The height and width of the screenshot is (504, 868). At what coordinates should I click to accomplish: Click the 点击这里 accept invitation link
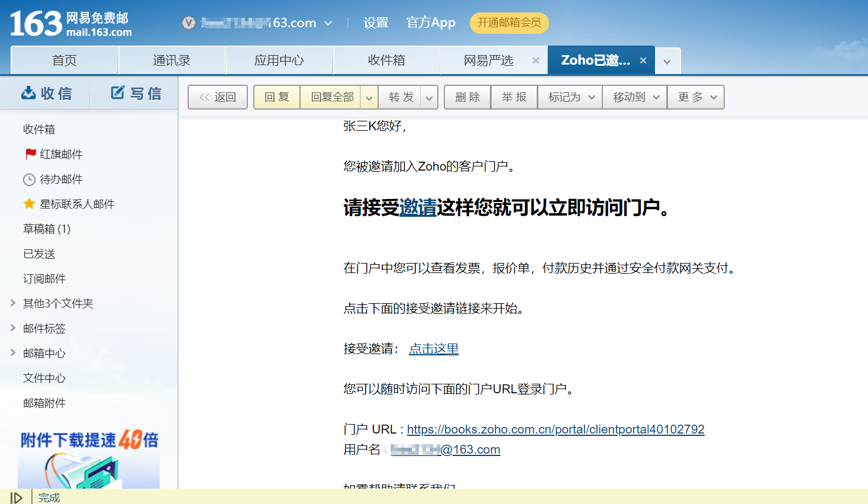tap(434, 349)
